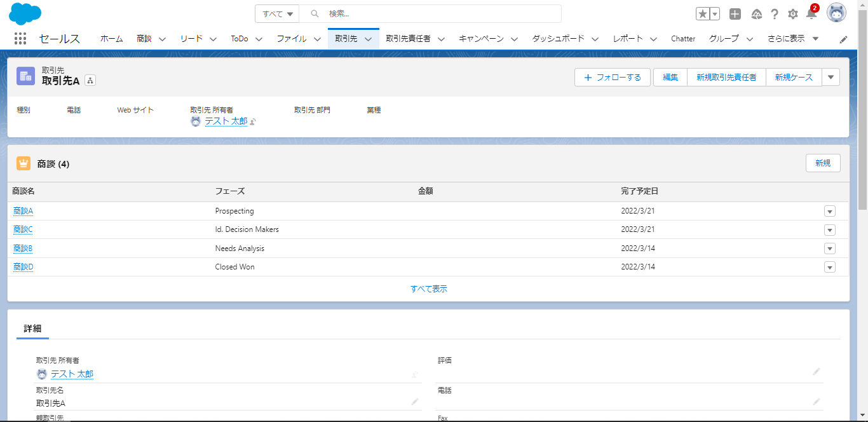Open the グループ tab

(x=724, y=39)
